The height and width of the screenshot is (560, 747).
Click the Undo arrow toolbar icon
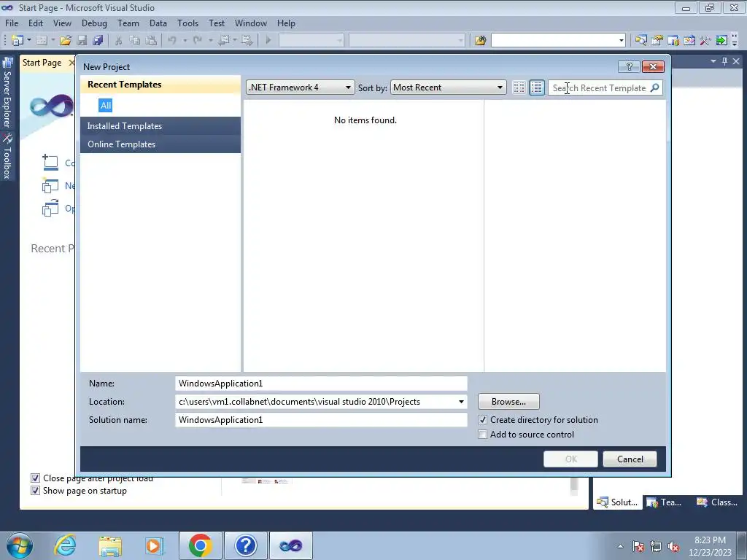click(x=172, y=41)
